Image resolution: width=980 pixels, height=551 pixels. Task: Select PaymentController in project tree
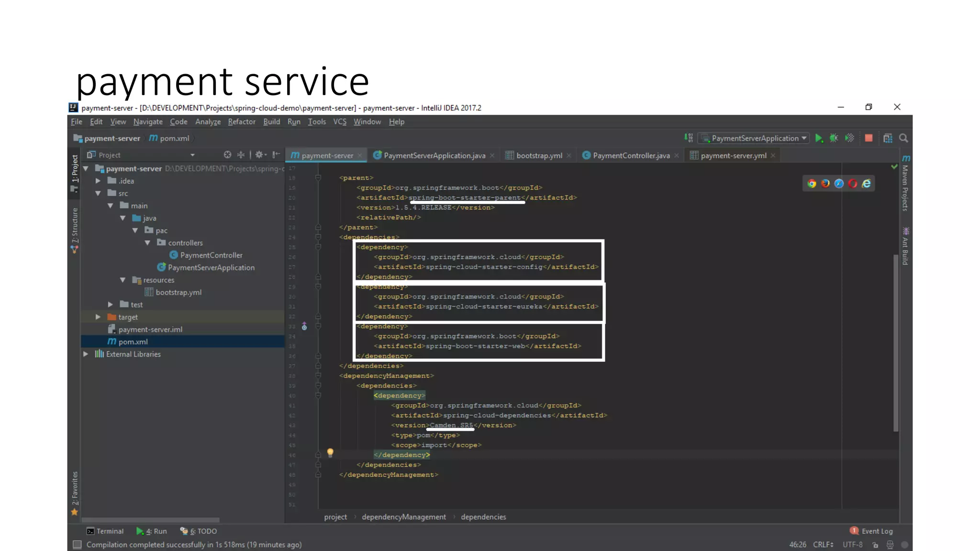coord(206,255)
